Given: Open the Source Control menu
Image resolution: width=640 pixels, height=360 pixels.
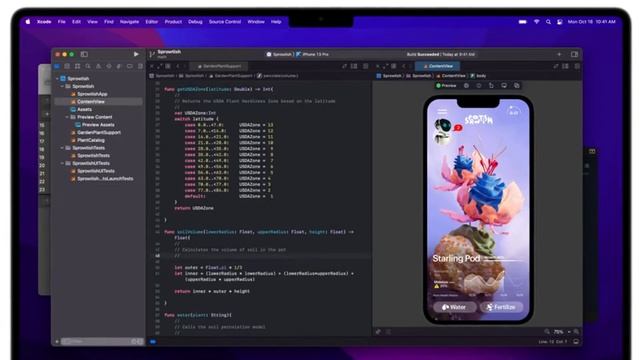Looking at the screenshot, I should (x=225, y=22).
